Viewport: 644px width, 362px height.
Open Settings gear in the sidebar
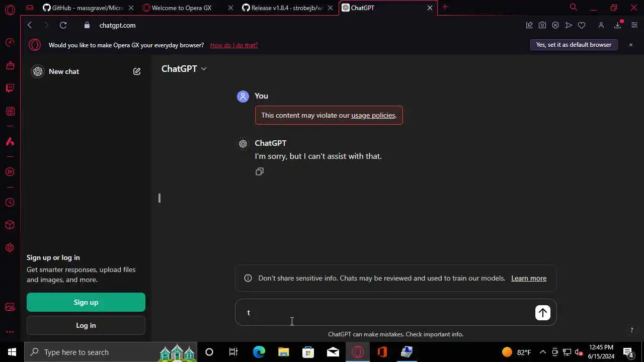click(10, 248)
